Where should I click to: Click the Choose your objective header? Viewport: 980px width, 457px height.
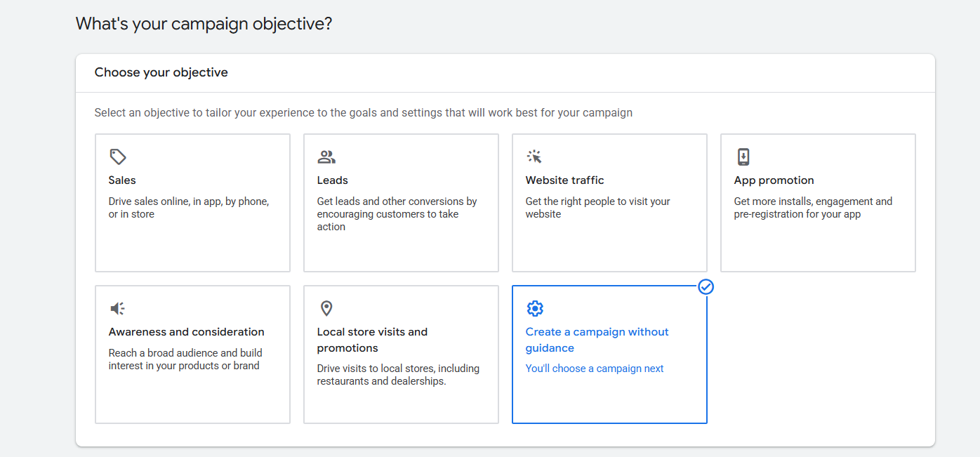pos(161,72)
